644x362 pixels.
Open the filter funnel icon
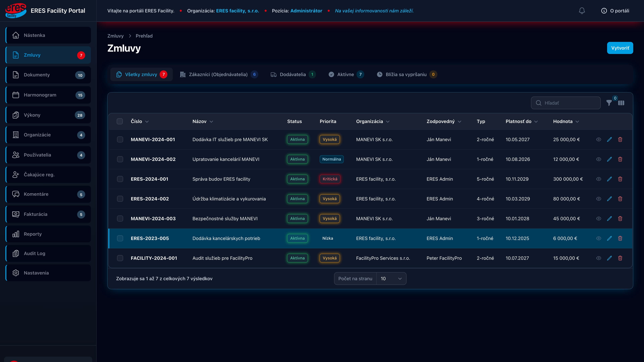609,103
